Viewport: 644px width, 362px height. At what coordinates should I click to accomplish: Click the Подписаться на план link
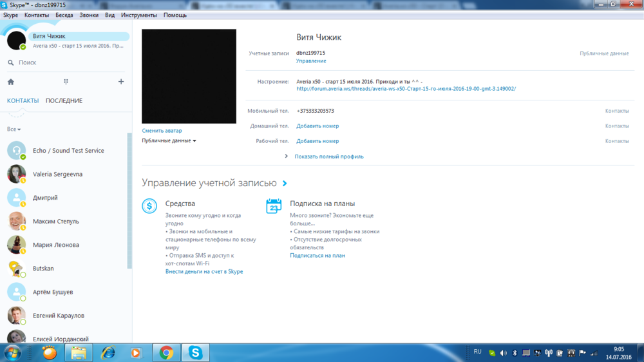(317, 256)
